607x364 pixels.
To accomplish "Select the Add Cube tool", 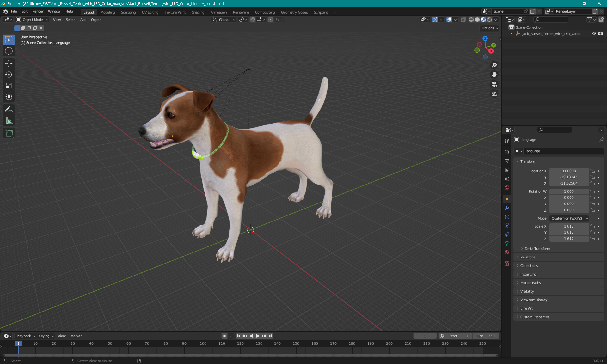I will [9, 133].
